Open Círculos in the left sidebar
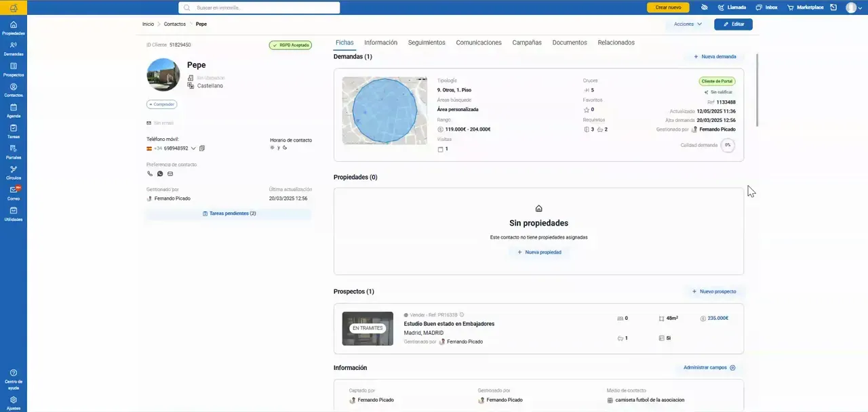 pos(14,173)
